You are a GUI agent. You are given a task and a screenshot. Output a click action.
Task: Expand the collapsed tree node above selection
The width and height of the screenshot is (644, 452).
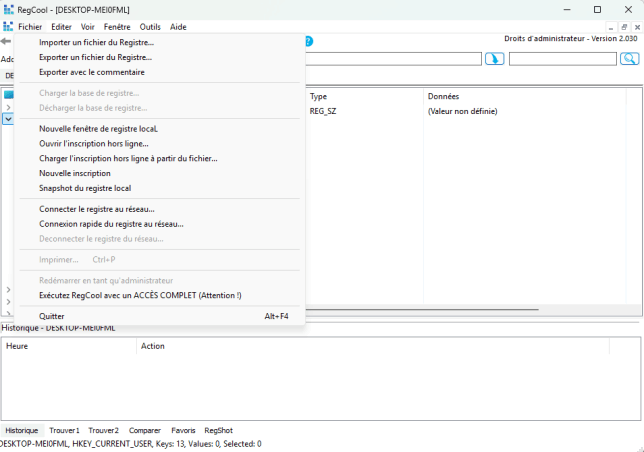(x=8, y=106)
